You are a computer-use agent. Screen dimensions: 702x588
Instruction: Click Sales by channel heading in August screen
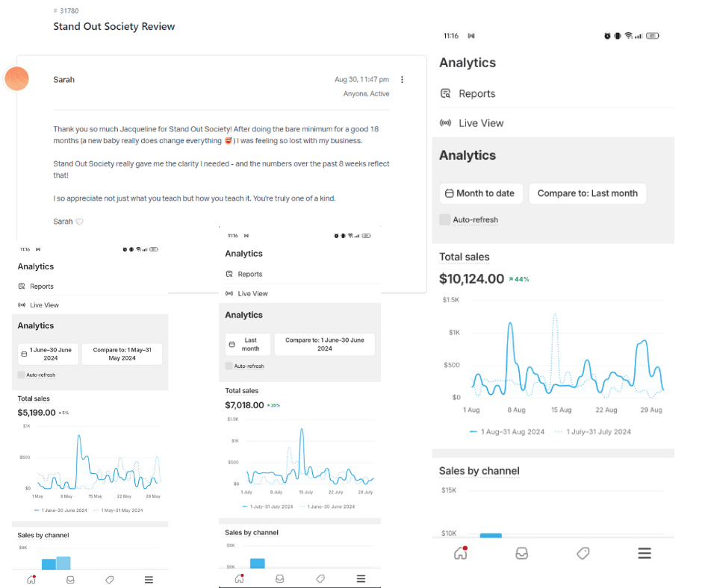(x=479, y=471)
